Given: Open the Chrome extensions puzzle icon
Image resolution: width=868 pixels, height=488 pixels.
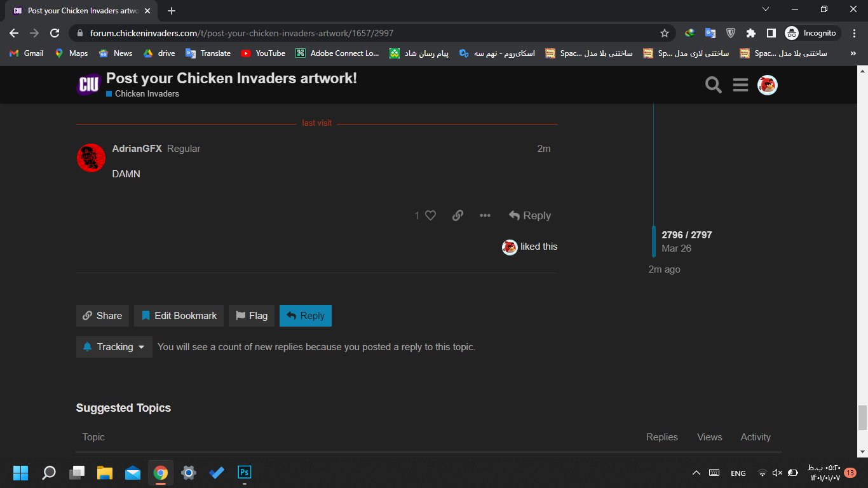Looking at the screenshot, I should (750, 33).
